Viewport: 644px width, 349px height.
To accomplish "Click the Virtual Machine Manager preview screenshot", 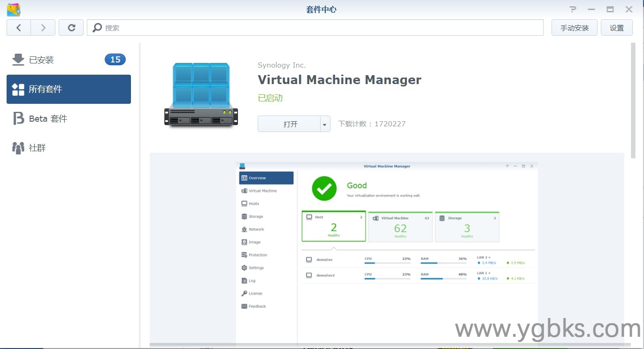I will 387,249.
